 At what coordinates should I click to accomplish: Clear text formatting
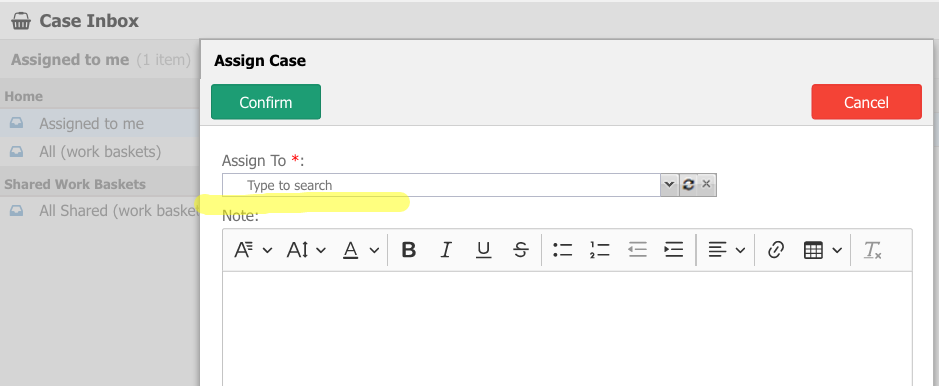pyautogui.click(x=873, y=250)
